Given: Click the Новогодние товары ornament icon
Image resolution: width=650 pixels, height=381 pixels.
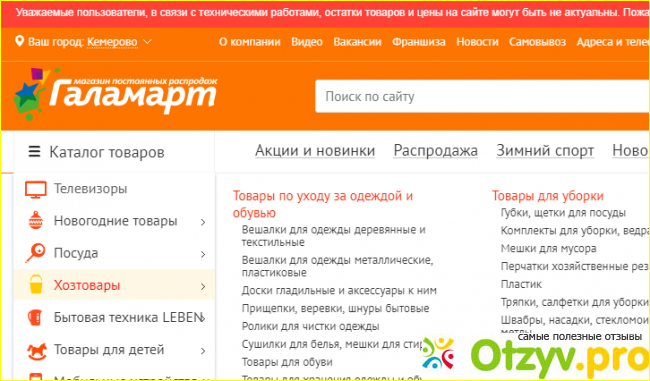Looking at the screenshot, I should (36, 221).
